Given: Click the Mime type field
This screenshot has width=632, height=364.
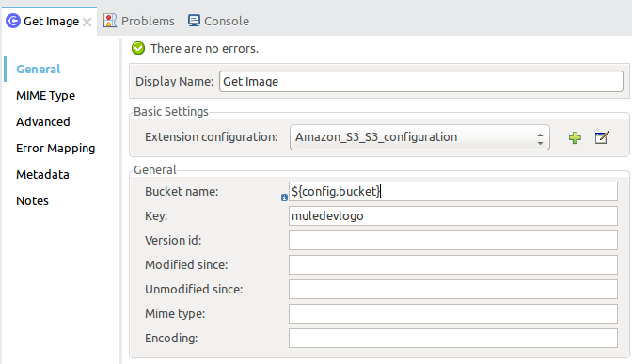Looking at the screenshot, I should [453, 313].
